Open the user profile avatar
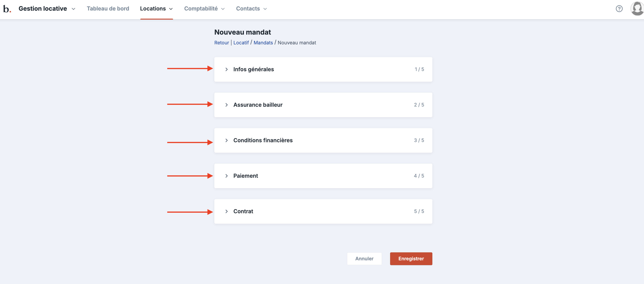 click(x=637, y=9)
